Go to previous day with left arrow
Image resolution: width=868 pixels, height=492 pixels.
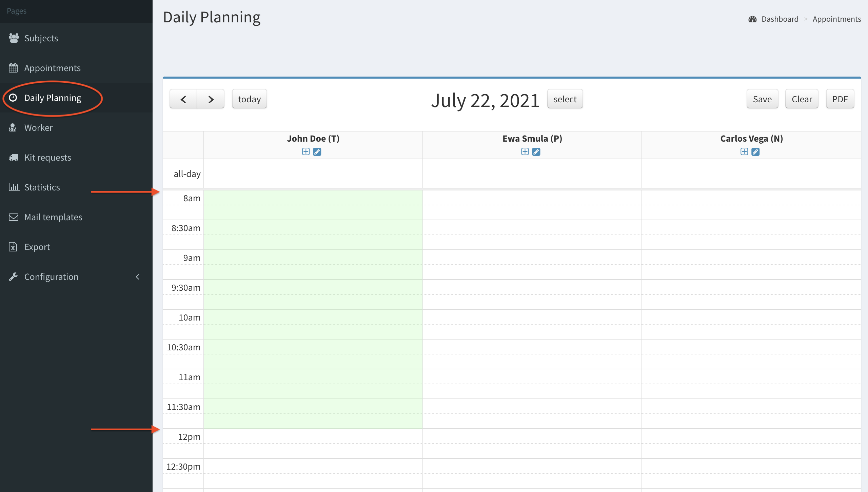[183, 99]
